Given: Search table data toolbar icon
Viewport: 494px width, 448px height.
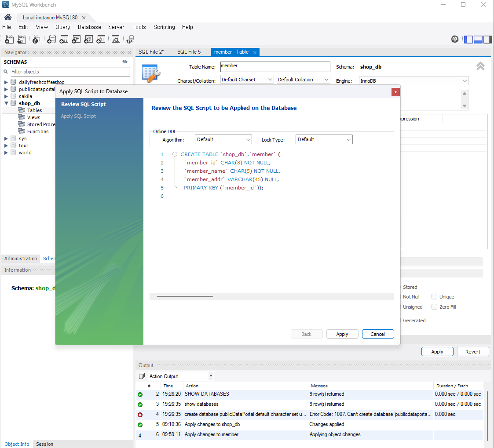Looking at the screenshot, I should 116,39.
